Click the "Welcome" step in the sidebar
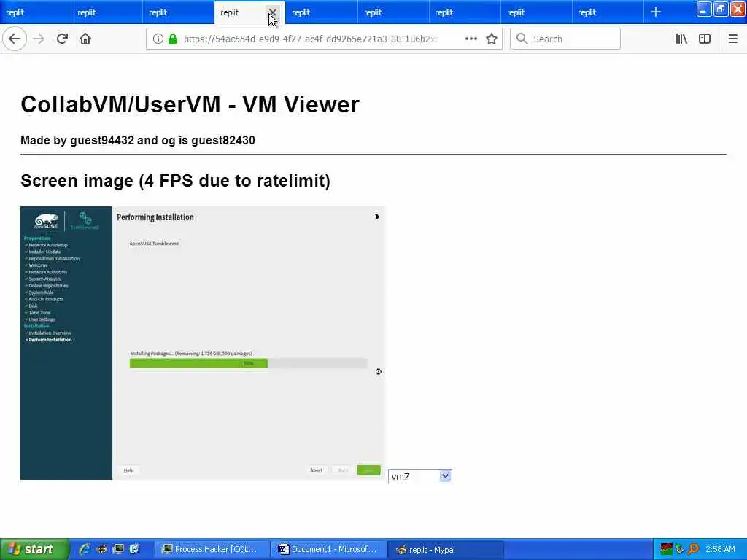 (x=38, y=265)
